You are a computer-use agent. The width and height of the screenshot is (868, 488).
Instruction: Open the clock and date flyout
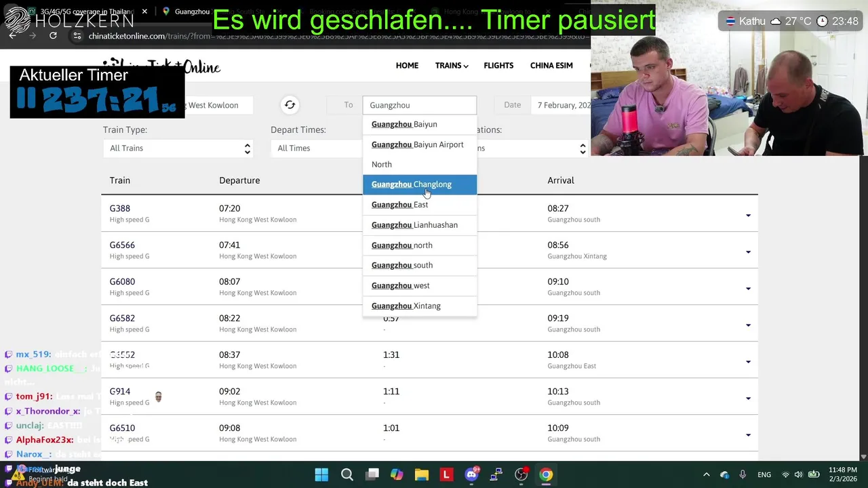[843, 474]
